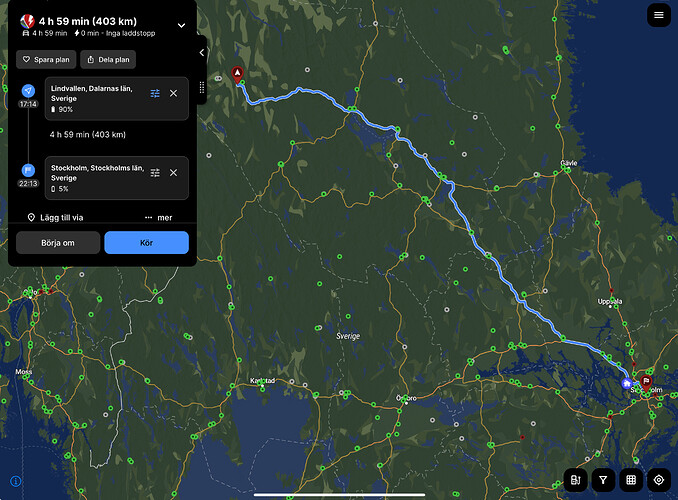This screenshot has width=678, height=500.
Task: Open settings for Lindvallen waypoint
Action: (x=155, y=93)
